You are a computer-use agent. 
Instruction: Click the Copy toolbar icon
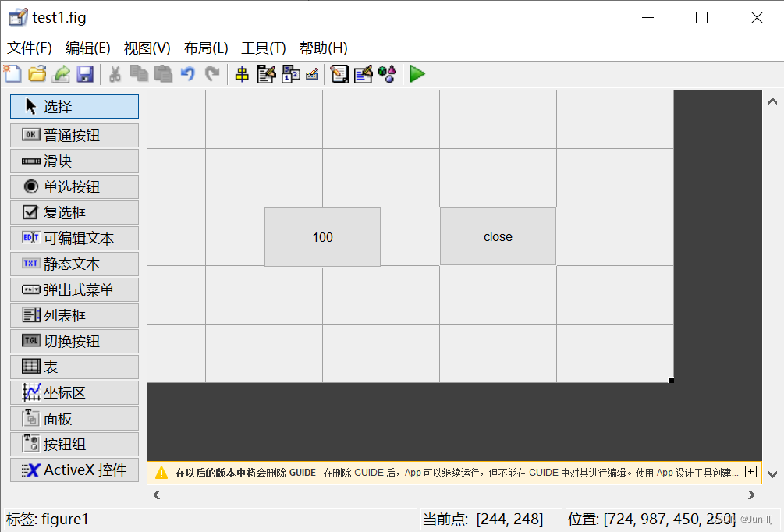pyautogui.click(x=139, y=74)
